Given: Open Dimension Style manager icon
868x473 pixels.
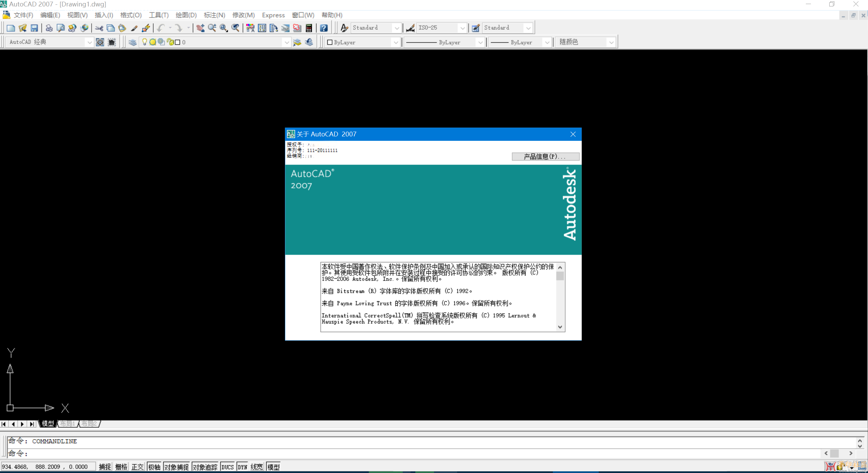Looking at the screenshot, I should coord(410,28).
